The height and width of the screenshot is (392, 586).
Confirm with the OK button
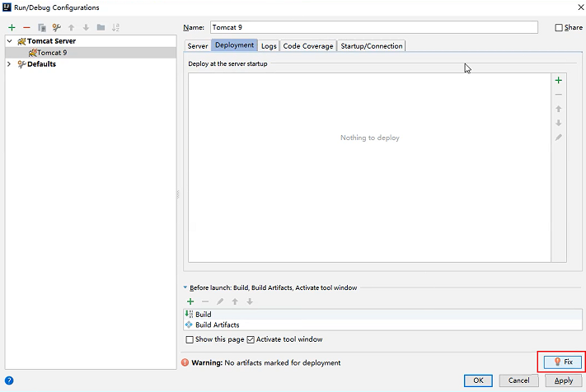coord(478,380)
